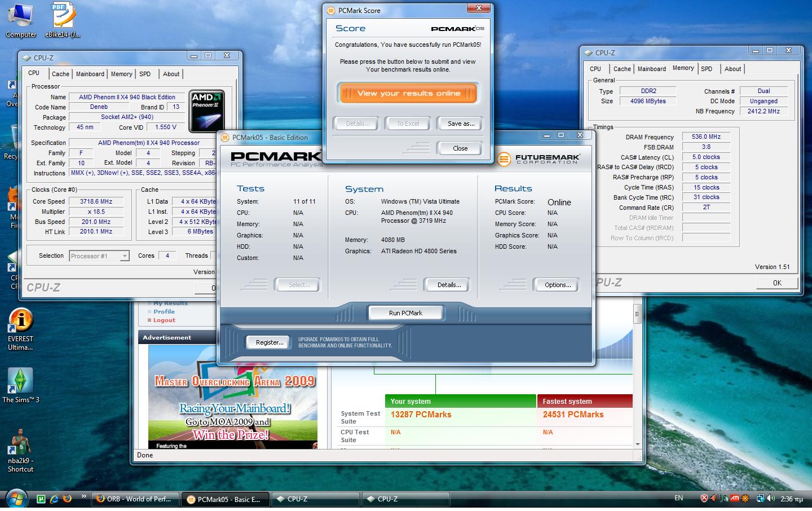Click the AMD Phenom II logo in CPU-Z
Image resolution: width=812 pixels, height=511 pixels.
[x=207, y=111]
